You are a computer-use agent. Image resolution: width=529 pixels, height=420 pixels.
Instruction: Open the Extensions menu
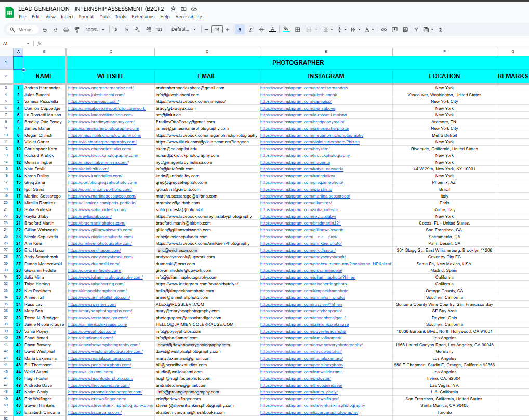point(143,17)
